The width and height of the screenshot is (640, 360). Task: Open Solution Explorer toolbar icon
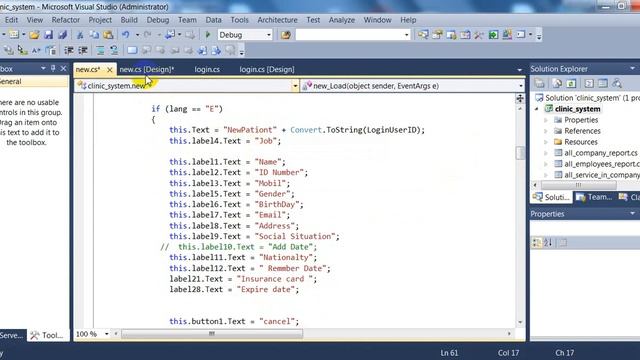pos(423,35)
